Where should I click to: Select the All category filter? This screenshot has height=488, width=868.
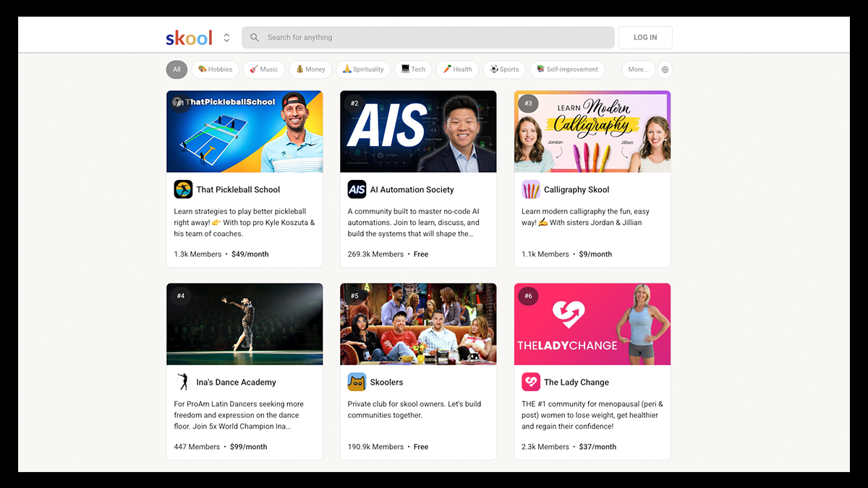176,69
